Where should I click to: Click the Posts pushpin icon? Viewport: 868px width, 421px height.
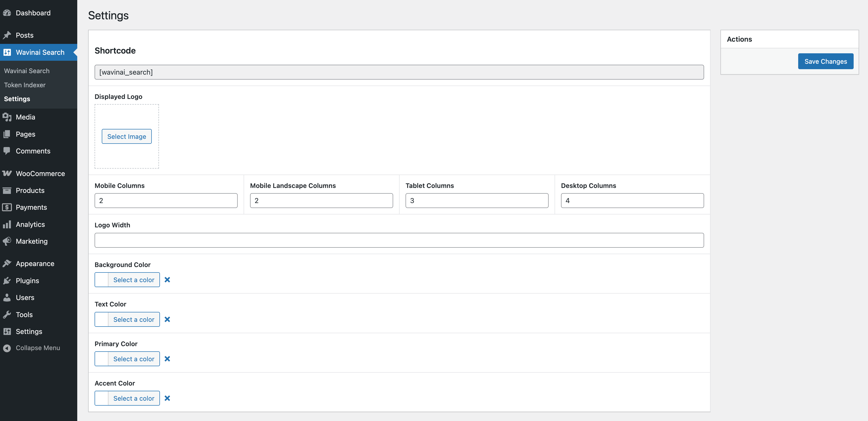click(x=7, y=35)
